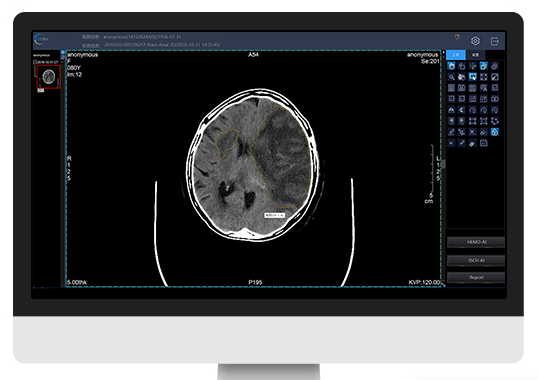Click the right-pointing next image arrow icon
Image resolution: width=538 pixels, height=380 pixels.
[x=462, y=121]
